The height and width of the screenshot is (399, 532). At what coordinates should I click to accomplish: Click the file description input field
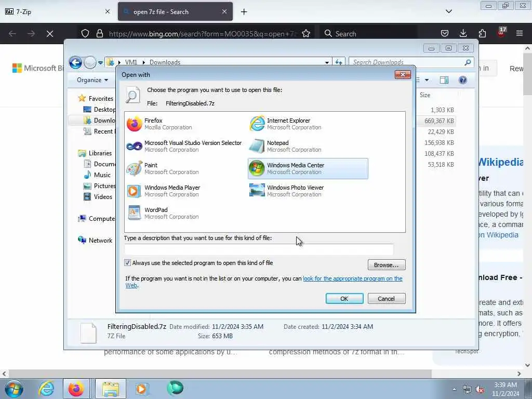coord(259,249)
